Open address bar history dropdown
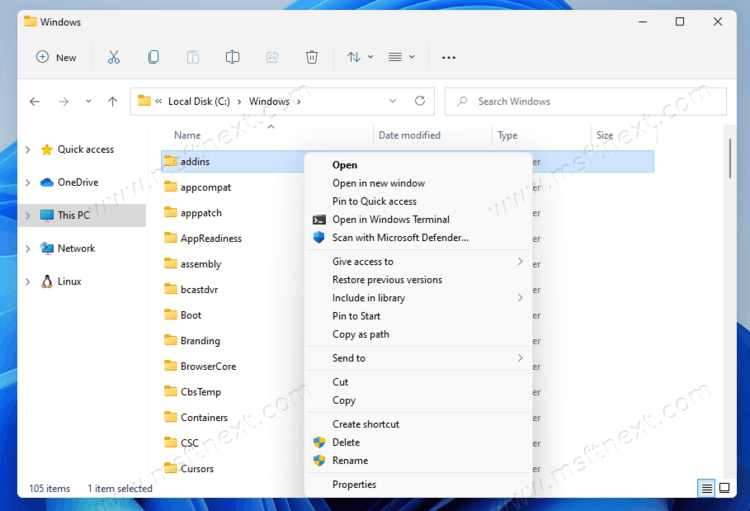750x511 pixels. [x=393, y=101]
